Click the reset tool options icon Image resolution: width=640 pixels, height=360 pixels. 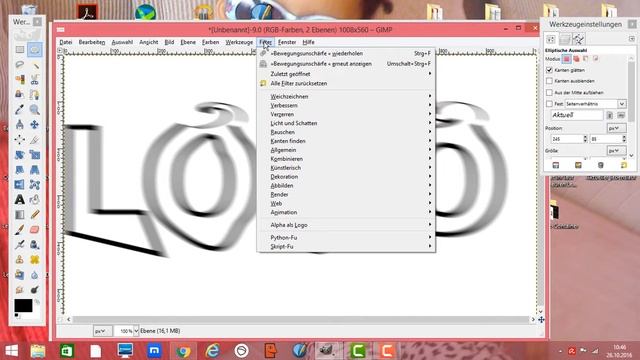click(623, 165)
